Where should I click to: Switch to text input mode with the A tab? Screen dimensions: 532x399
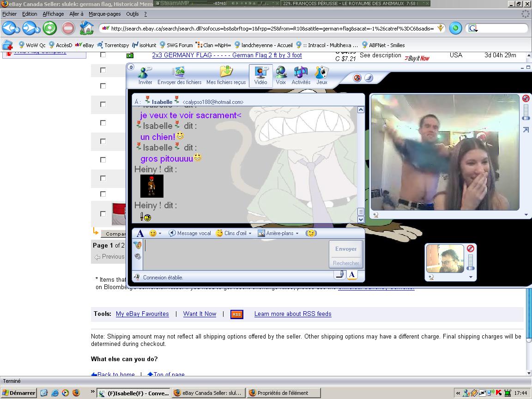(x=352, y=274)
